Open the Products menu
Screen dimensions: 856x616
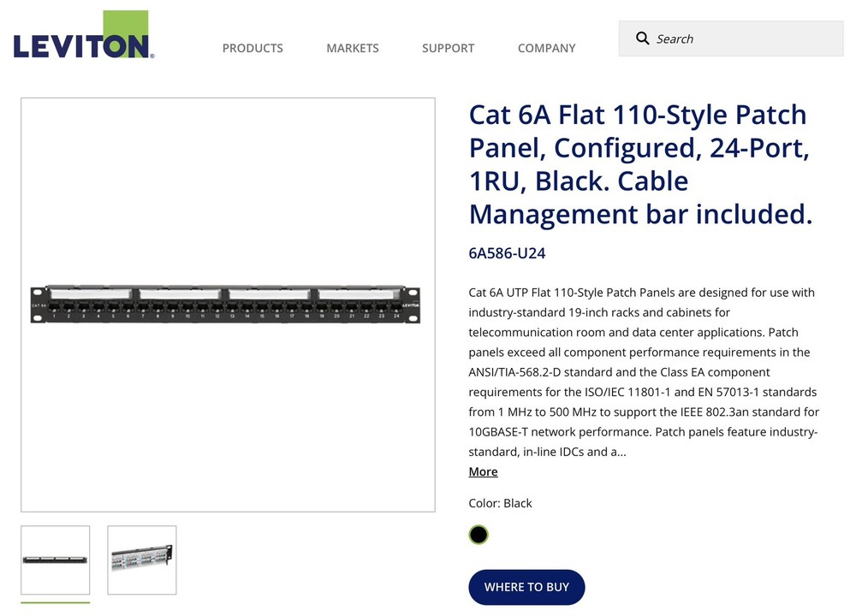click(x=253, y=48)
